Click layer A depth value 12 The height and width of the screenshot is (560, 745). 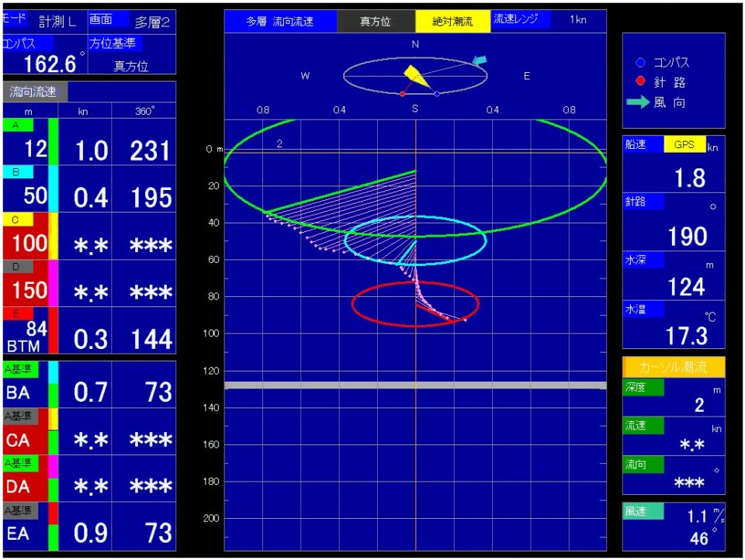pyautogui.click(x=36, y=149)
